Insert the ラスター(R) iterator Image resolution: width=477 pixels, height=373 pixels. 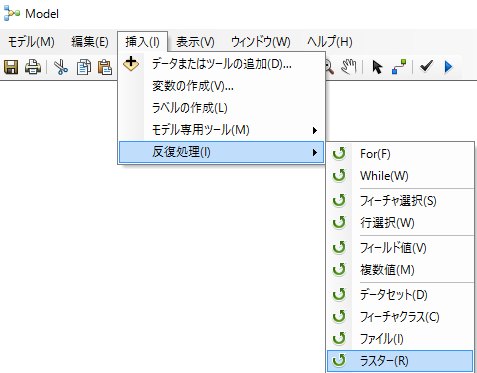click(x=400, y=361)
